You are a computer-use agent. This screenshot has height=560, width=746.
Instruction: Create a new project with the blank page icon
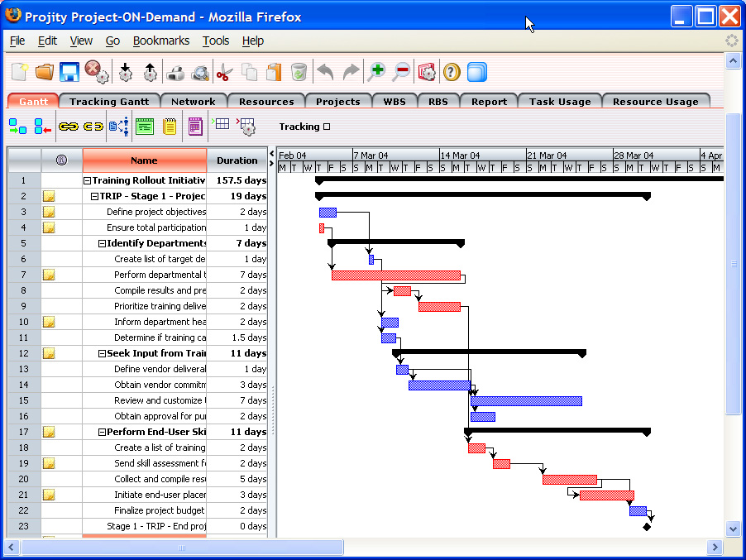pyautogui.click(x=20, y=72)
